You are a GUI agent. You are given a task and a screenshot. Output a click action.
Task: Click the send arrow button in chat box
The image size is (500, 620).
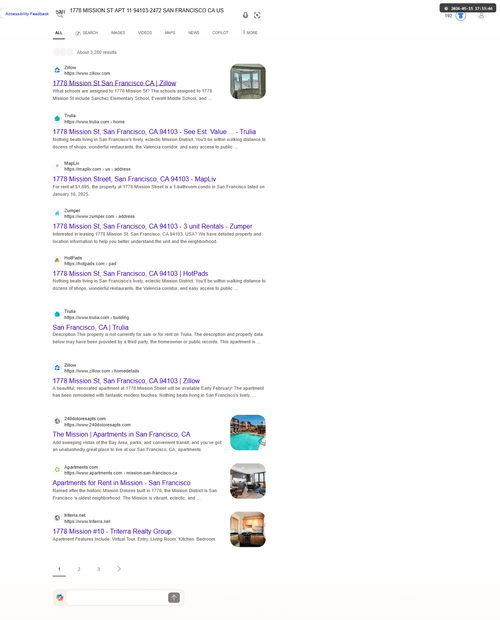[174, 597]
